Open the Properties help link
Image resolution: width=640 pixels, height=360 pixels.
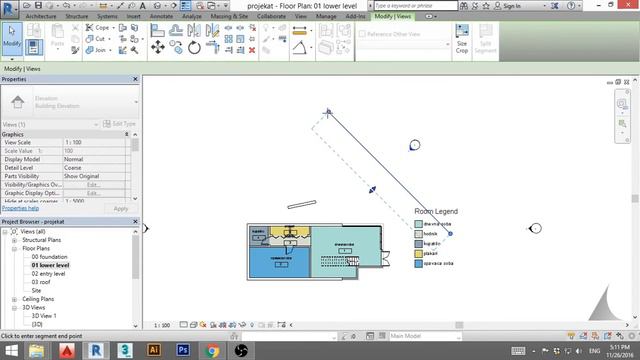pos(20,208)
